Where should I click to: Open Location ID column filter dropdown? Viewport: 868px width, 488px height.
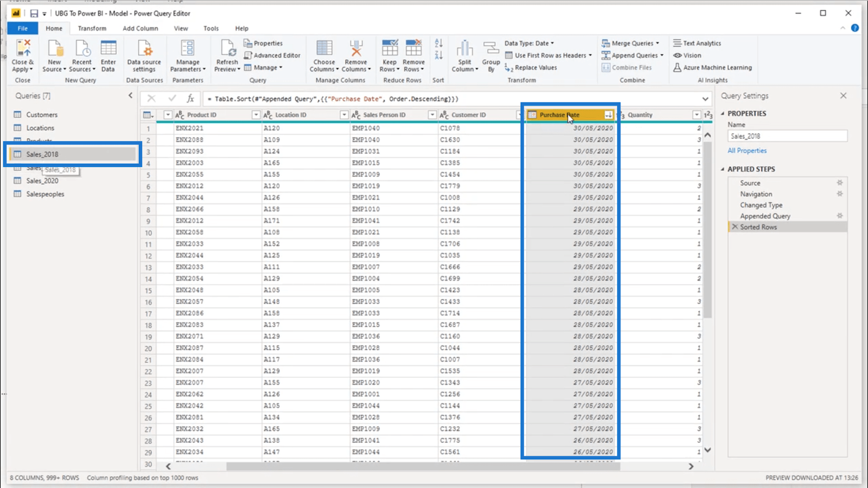[344, 115]
